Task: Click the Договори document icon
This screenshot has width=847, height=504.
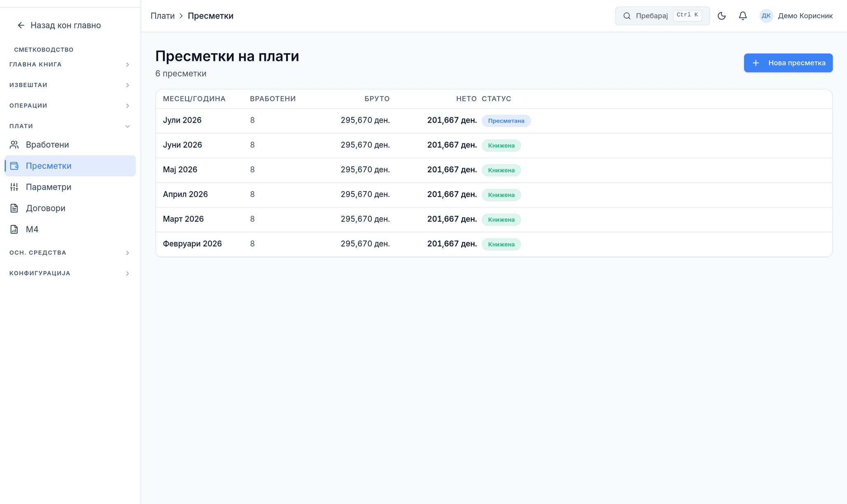Action: point(14,208)
